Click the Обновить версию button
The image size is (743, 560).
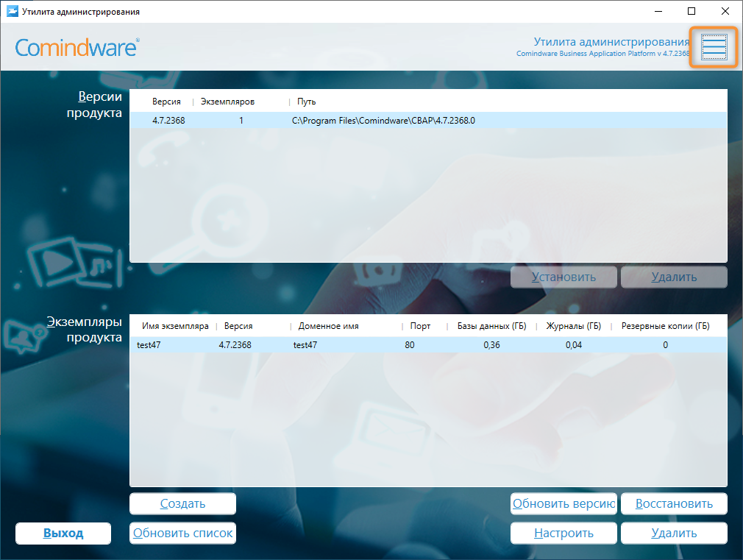point(564,503)
